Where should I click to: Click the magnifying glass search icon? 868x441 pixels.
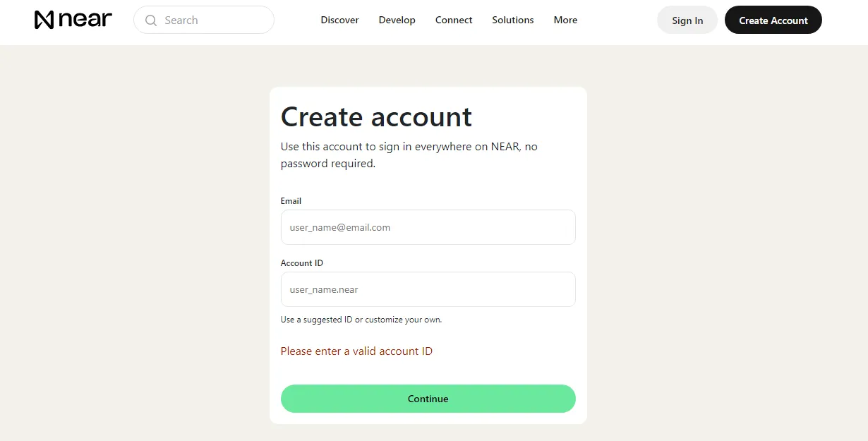pos(150,20)
